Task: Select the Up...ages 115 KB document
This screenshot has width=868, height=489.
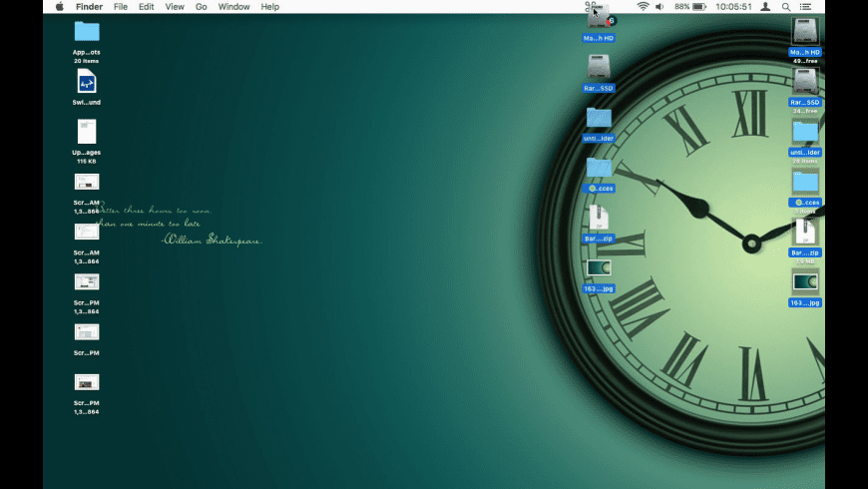Action: point(87,132)
